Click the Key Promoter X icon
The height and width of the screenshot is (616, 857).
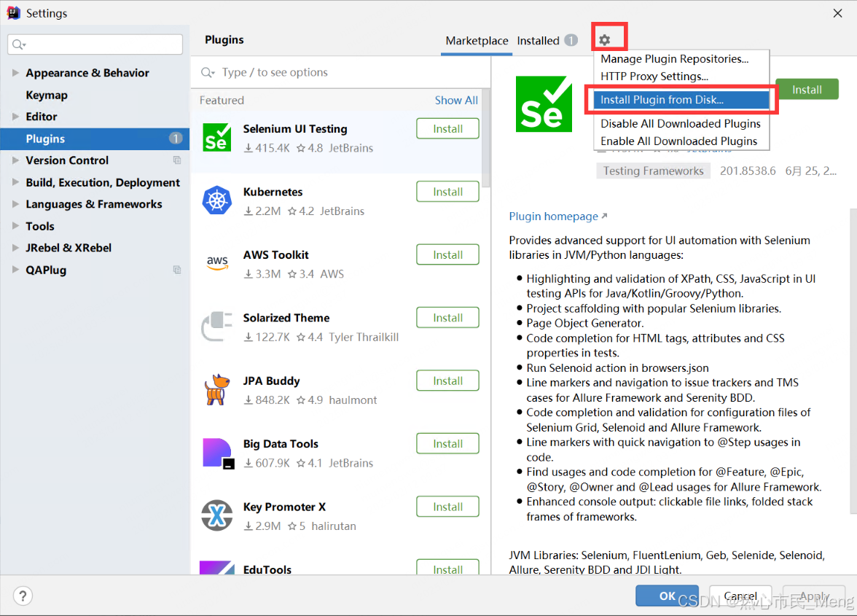point(217,515)
